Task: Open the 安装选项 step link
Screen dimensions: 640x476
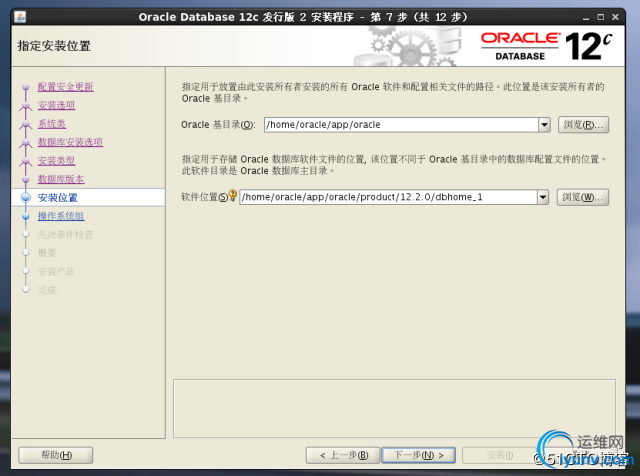Action: (x=56, y=105)
